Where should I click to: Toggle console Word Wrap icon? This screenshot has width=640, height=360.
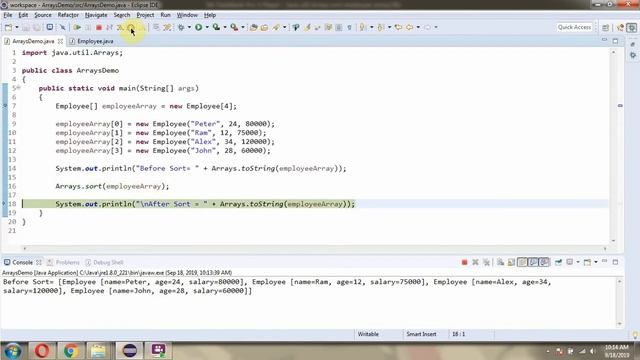point(522,262)
